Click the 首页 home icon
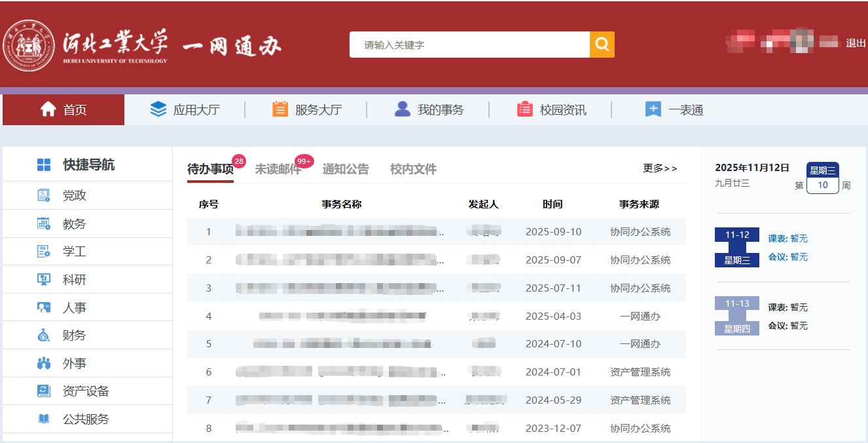Image resolution: width=868 pixels, height=443 pixels. pos(48,109)
